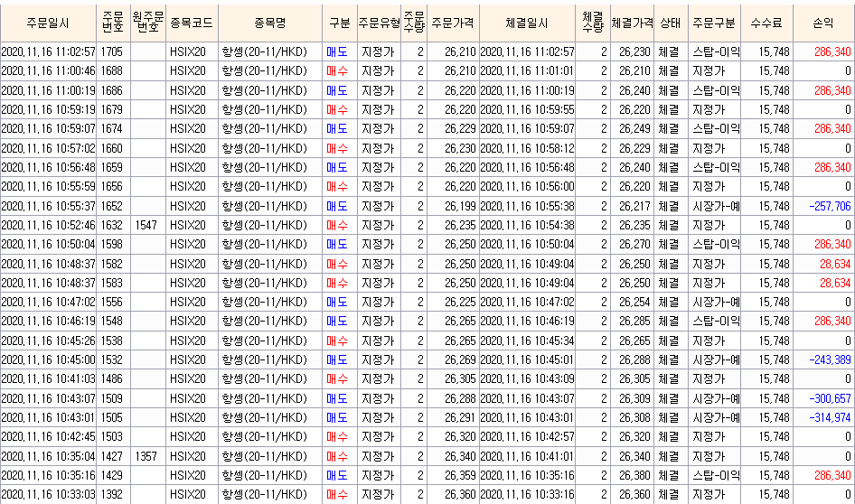The width and height of the screenshot is (855, 504).
Task: Select order number 1632 cell
Action: click(112, 225)
